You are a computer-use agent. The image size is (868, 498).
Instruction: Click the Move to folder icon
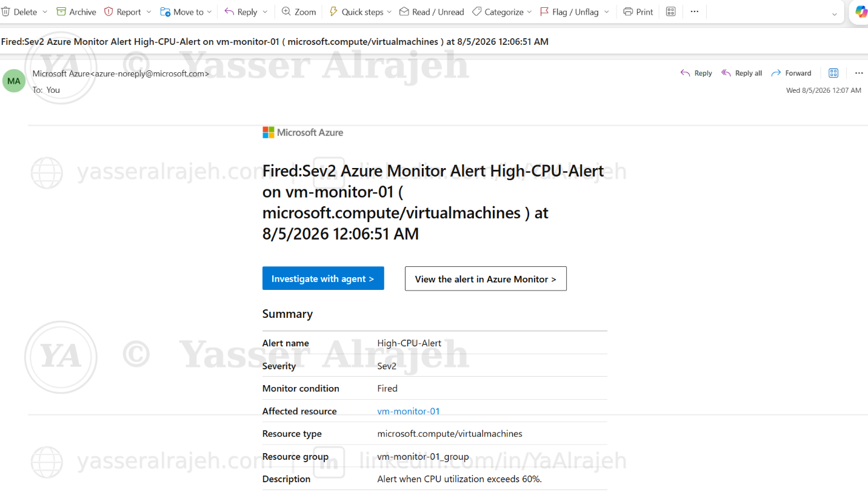click(x=165, y=12)
